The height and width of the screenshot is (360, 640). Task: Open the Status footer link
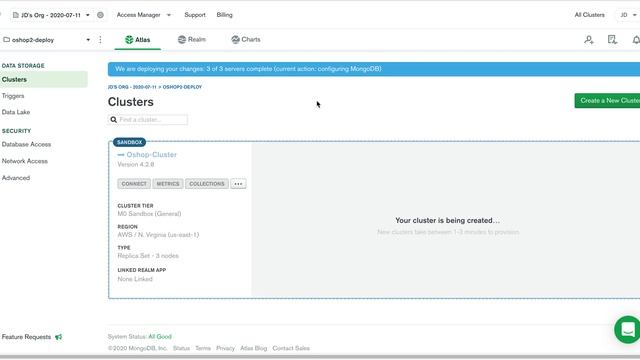pos(181,349)
